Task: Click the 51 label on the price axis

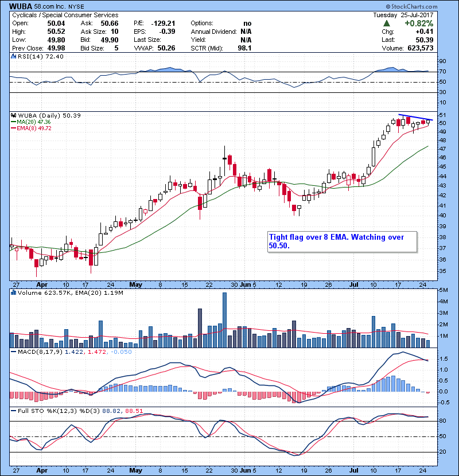Action: 442,115
